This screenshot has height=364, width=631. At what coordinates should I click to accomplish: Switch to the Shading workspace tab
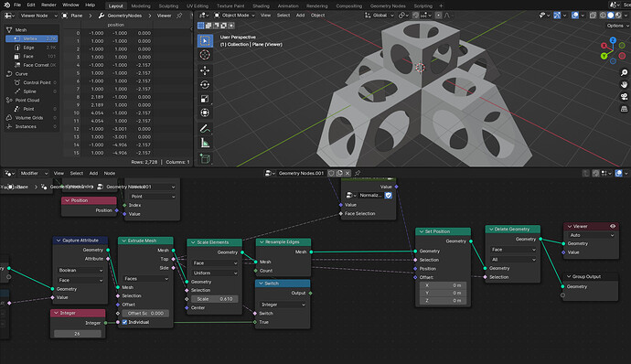[x=261, y=5]
